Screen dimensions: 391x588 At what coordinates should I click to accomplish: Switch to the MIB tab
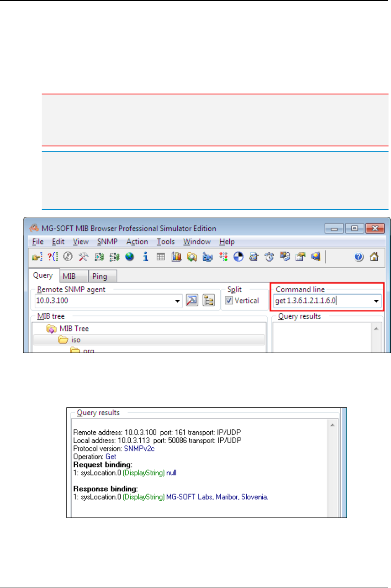pyautogui.click(x=74, y=276)
